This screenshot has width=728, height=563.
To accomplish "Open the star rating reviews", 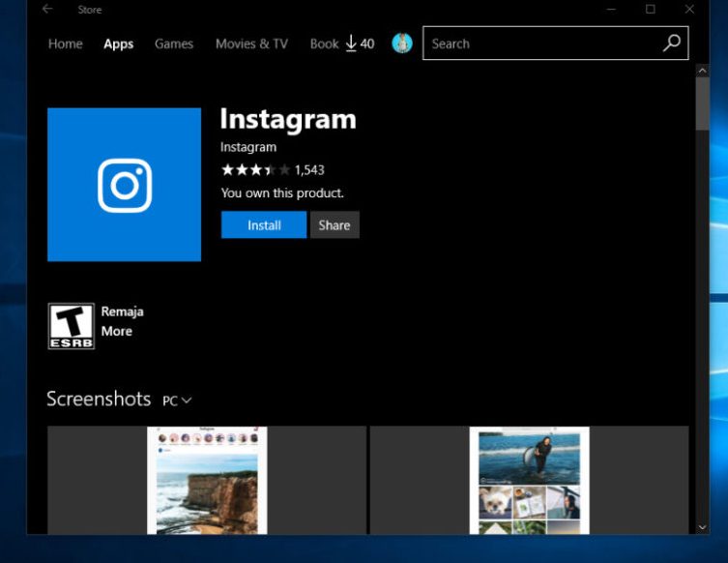I will click(x=255, y=170).
